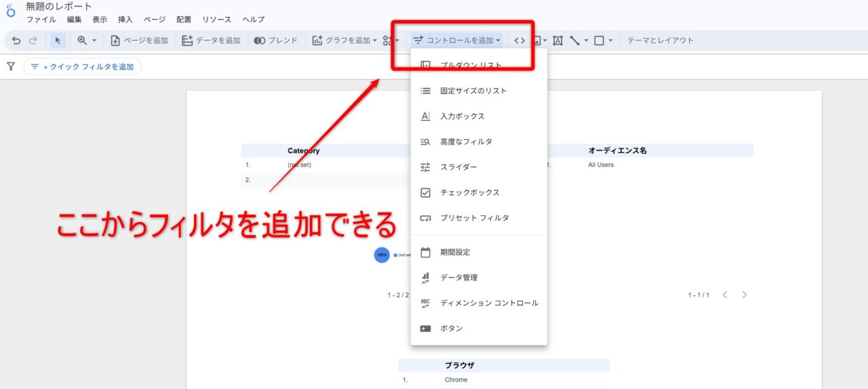
Task: Click the ページを追加 button
Action: coord(139,41)
